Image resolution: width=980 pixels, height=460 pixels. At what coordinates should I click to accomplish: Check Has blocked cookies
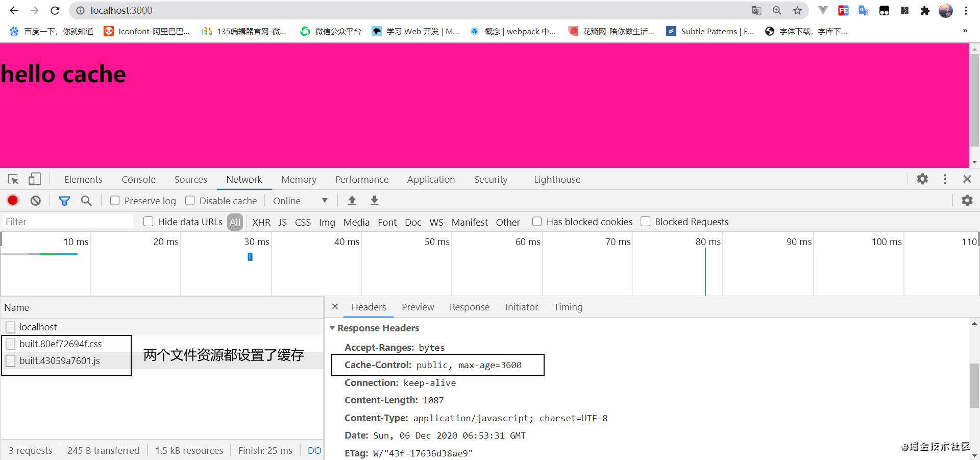(537, 222)
